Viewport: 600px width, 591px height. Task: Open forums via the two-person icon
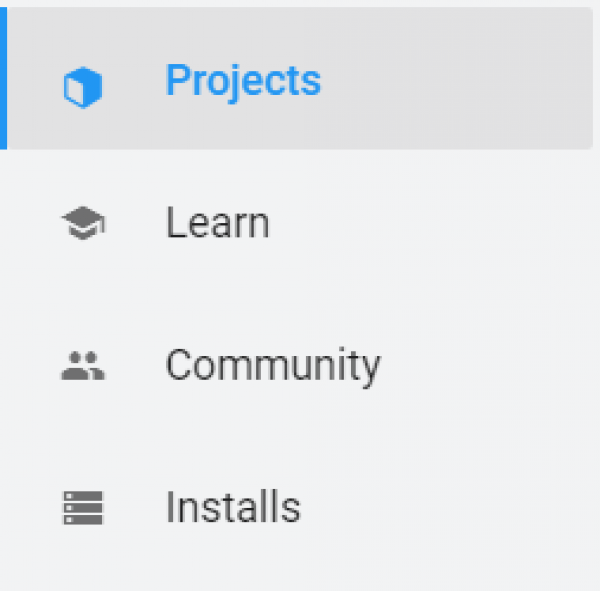click(x=83, y=367)
